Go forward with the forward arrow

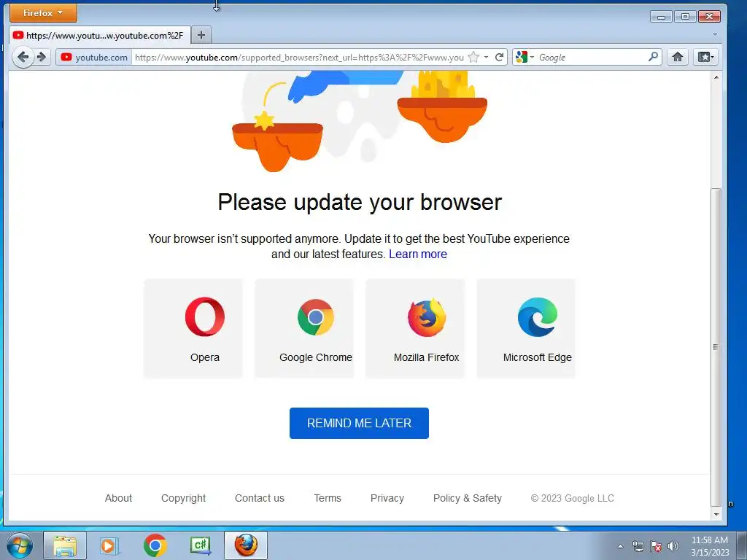(42, 57)
